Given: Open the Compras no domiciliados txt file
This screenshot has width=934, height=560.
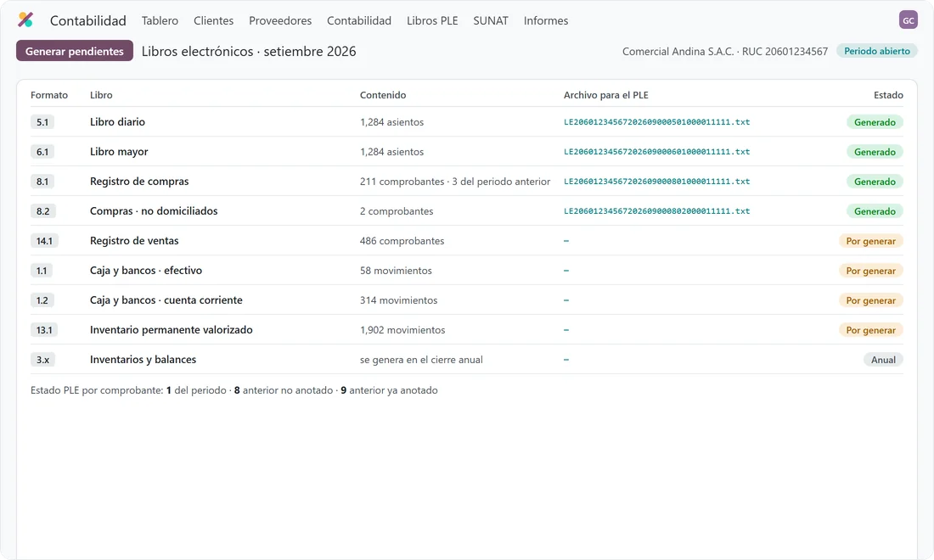Looking at the screenshot, I should 656,211.
